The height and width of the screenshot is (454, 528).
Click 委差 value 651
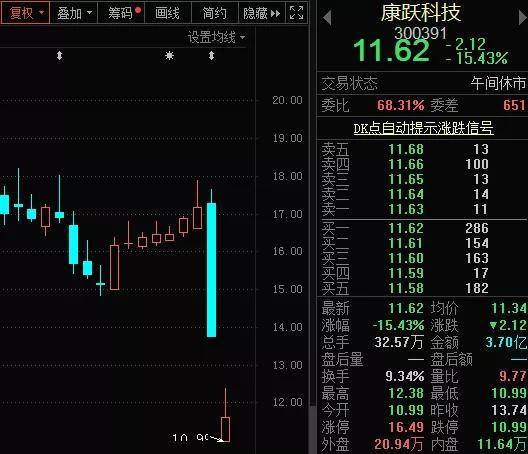coord(514,105)
